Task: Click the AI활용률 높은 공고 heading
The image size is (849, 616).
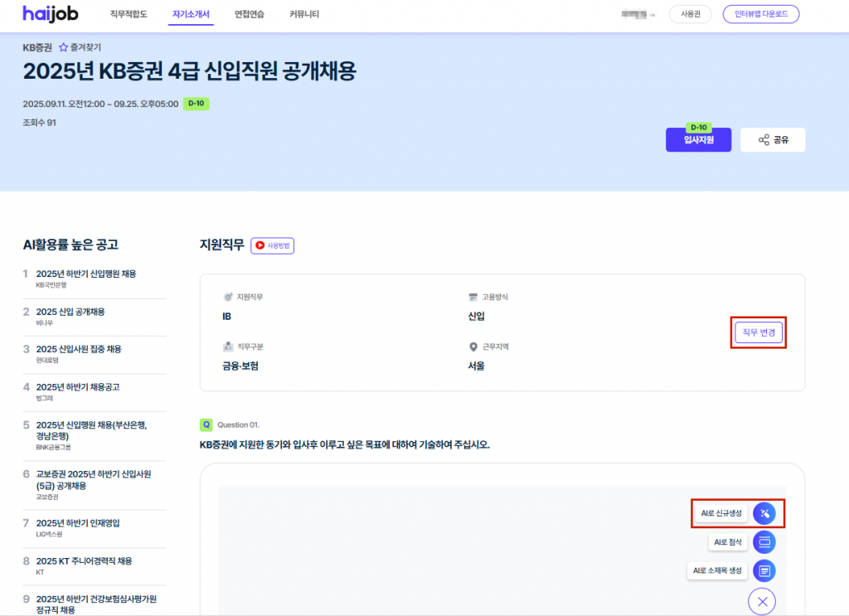Action: (70, 245)
